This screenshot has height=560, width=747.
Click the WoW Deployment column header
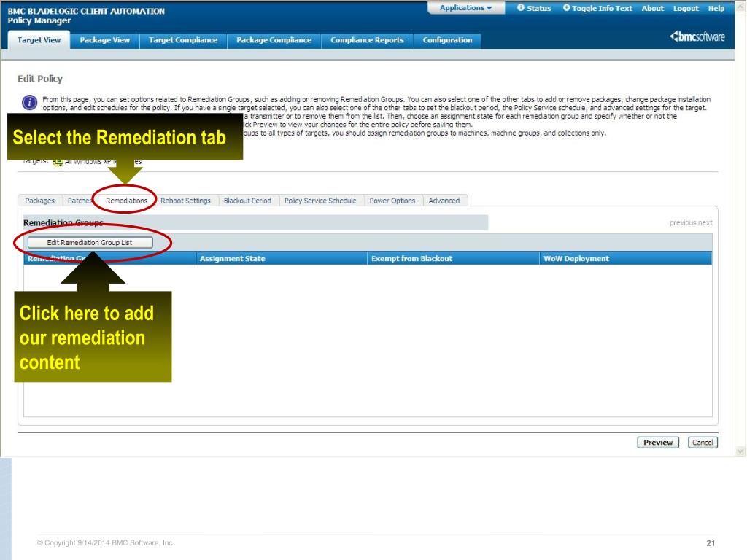click(625, 259)
